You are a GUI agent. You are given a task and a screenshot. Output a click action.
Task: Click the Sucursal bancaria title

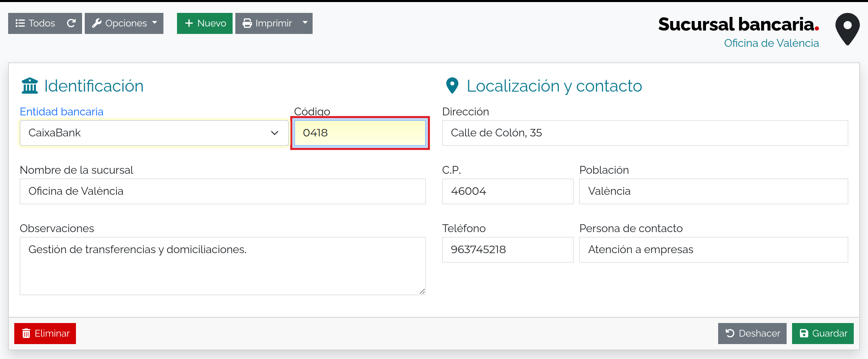coord(738,24)
